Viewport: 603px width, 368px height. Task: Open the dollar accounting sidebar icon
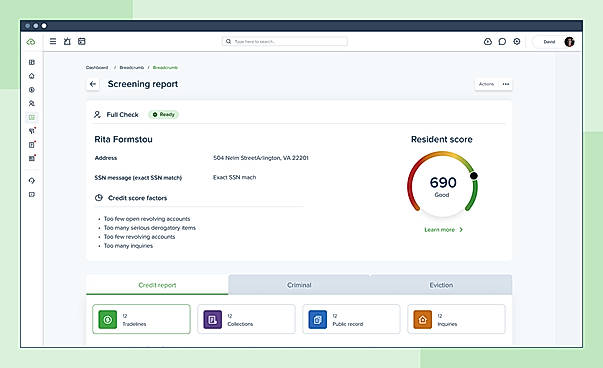click(x=32, y=90)
